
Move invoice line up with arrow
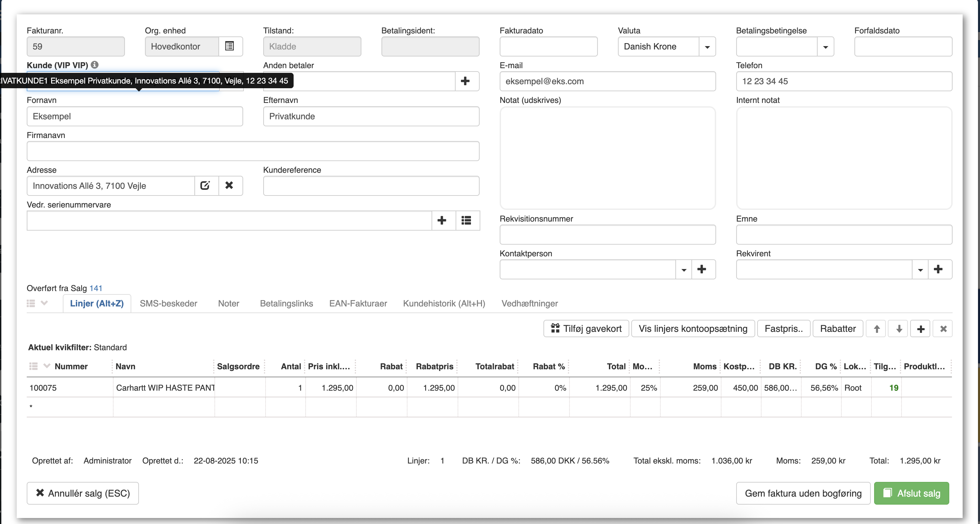(876, 329)
